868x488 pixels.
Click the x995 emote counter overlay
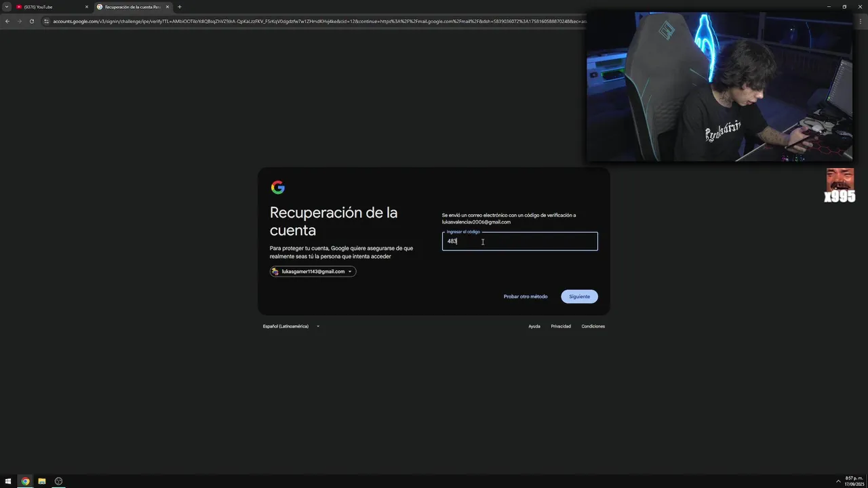840,186
